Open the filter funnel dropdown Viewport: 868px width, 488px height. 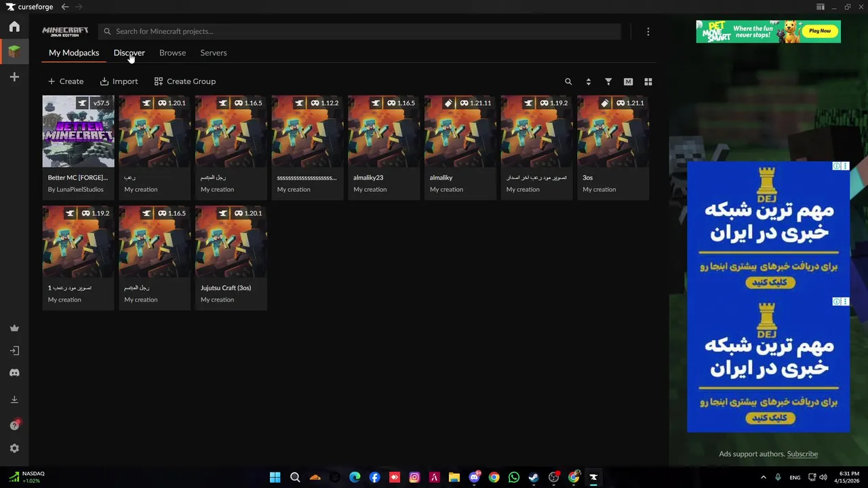[x=608, y=81]
